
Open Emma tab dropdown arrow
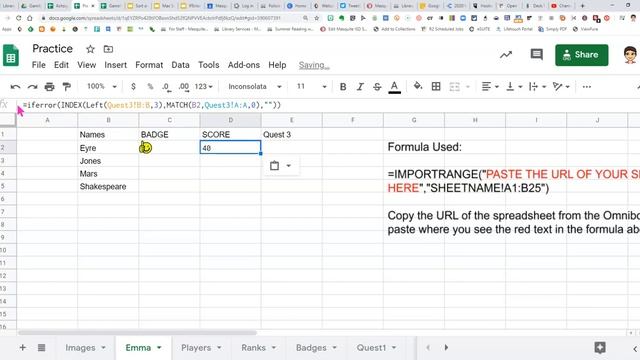[x=159, y=348]
